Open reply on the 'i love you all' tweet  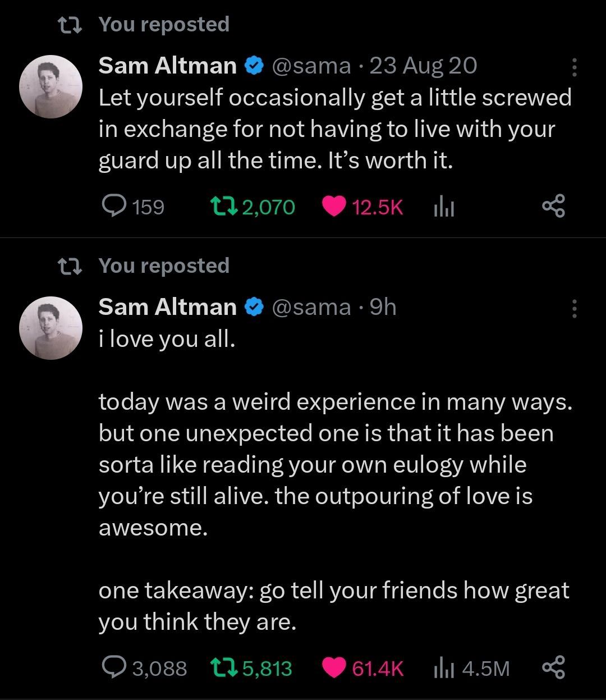(x=114, y=668)
